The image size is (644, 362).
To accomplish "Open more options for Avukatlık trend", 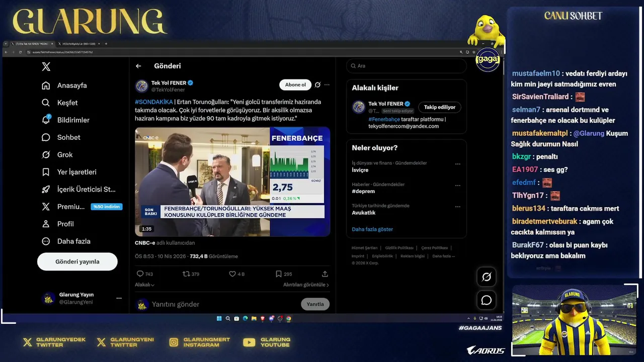I will pyautogui.click(x=458, y=206).
